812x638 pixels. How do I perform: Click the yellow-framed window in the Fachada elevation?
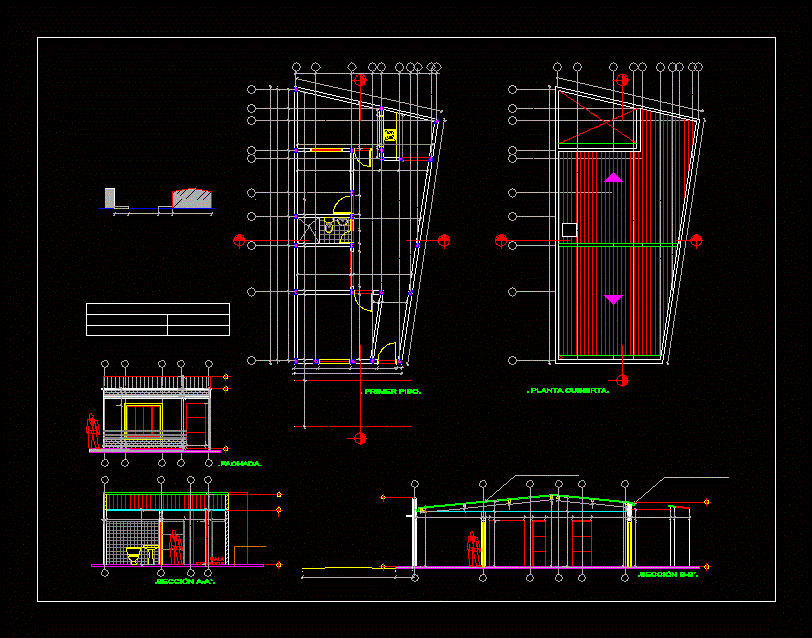point(141,419)
